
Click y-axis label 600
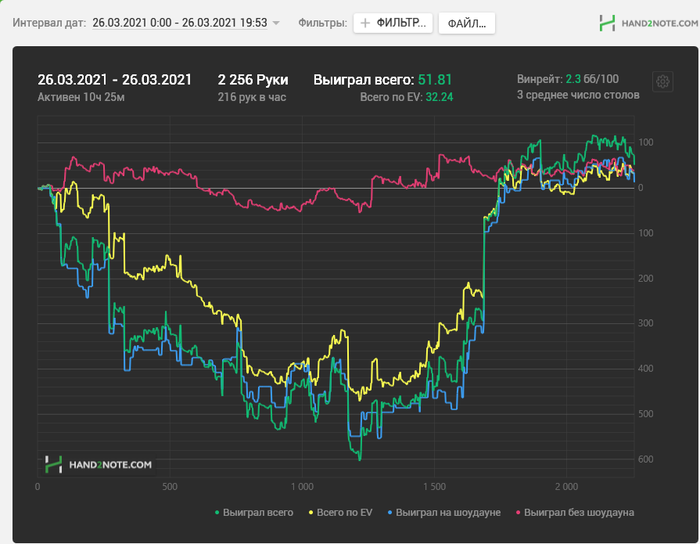[x=646, y=459]
